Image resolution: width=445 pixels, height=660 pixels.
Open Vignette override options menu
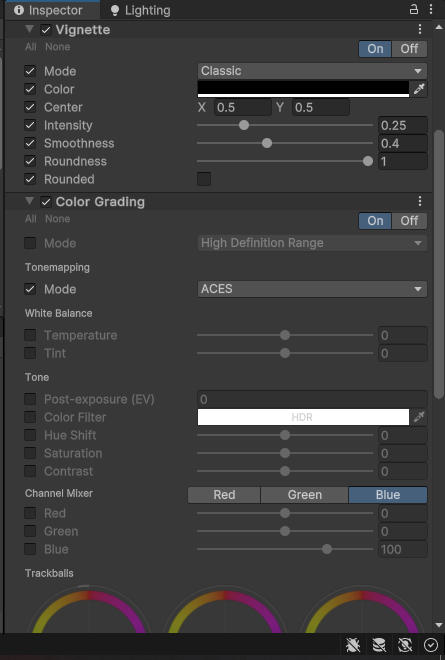tap(420, 29)
